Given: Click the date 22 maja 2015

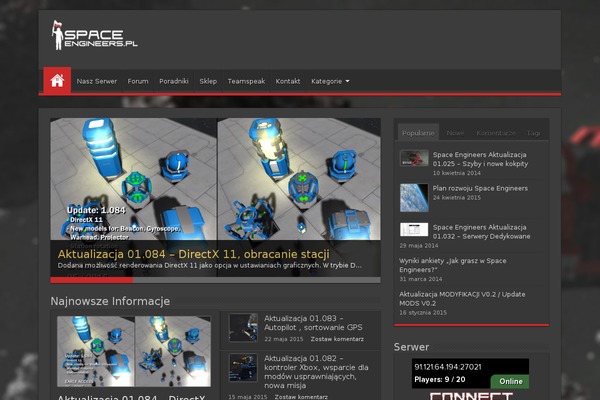Looking at the screenshot, I should [284, 339].
